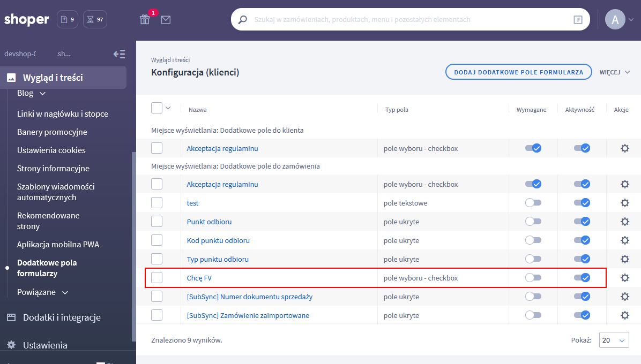
Task: Open [SubSync] Numer dokumentu sprzedaży link
Action: (249, 297)
